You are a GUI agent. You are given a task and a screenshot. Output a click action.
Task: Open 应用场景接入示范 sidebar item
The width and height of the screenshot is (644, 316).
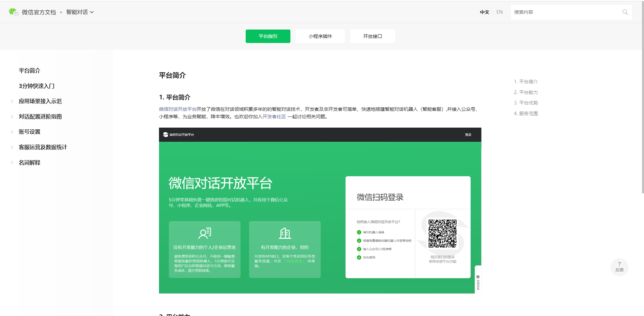40,101
